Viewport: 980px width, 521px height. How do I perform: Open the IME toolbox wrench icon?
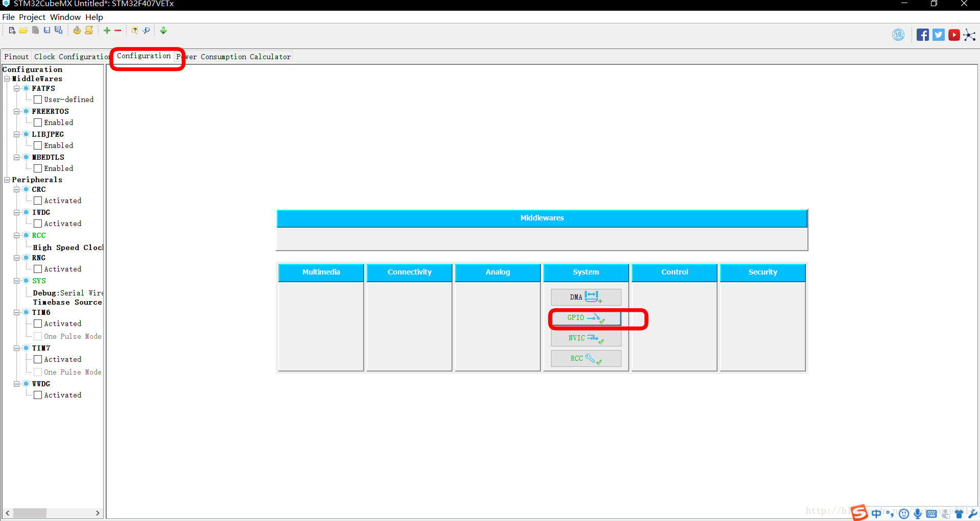click(x=972, y=514)
